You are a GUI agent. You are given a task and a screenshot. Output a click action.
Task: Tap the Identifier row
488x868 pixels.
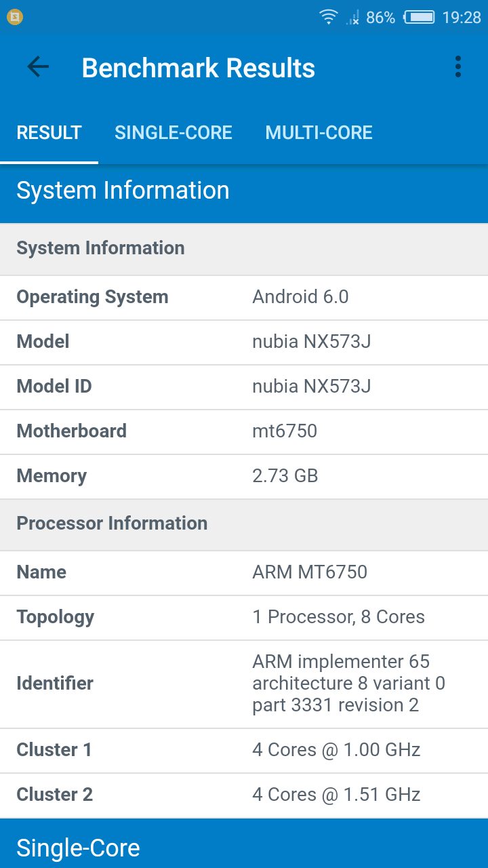point(244,684)
